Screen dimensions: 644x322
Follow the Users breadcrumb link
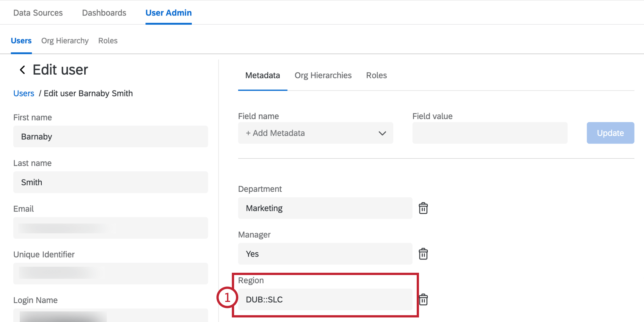click(x=24, y=94)
